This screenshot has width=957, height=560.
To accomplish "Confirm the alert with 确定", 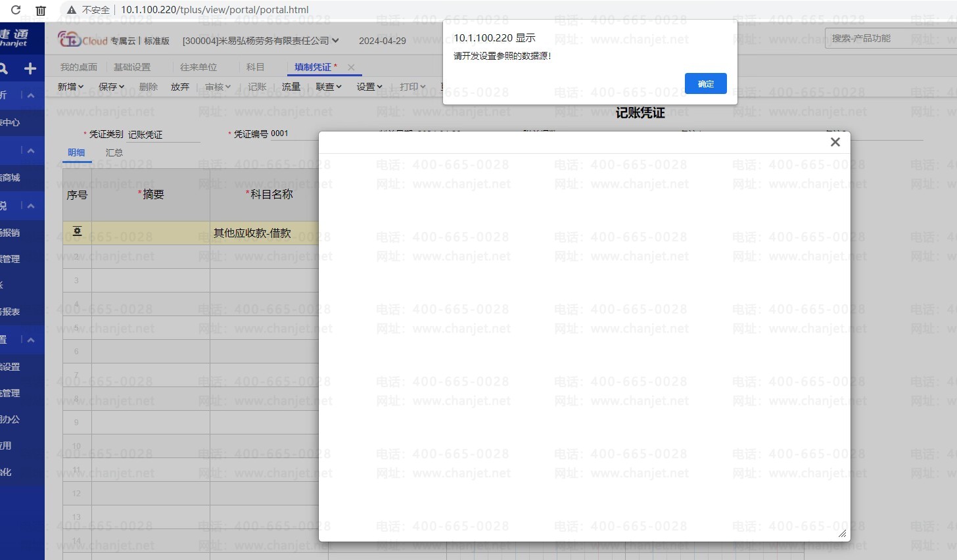I will (706, 83).
